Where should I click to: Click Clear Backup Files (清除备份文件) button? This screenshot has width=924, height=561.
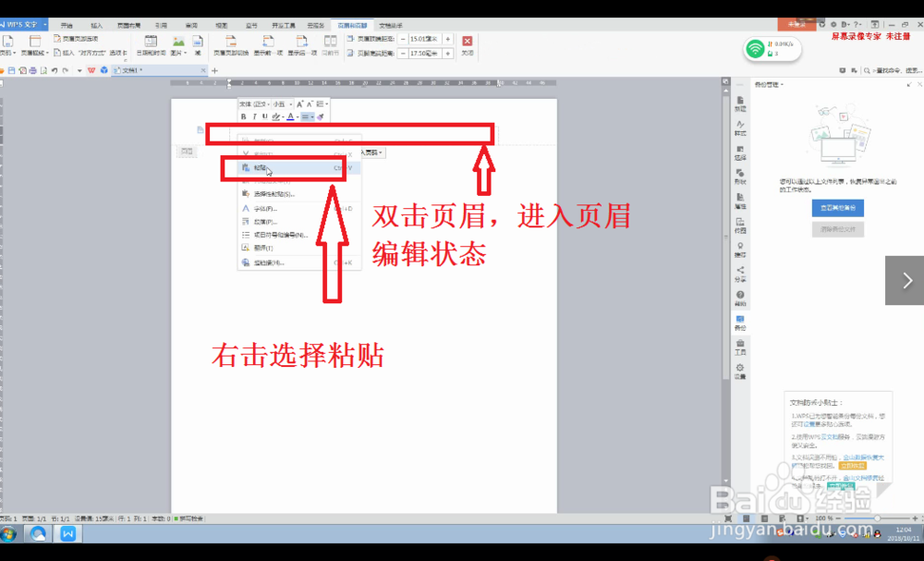[x=838, y=228]
